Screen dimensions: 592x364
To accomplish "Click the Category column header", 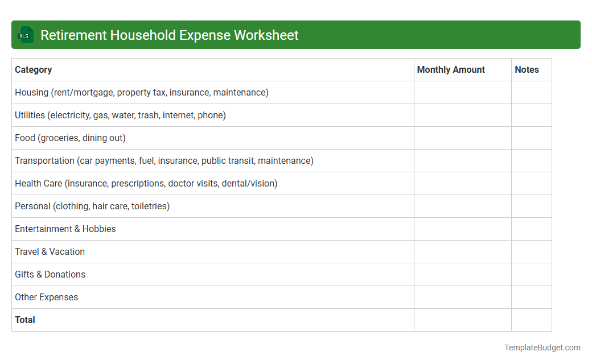I will (x=33, y=69).
